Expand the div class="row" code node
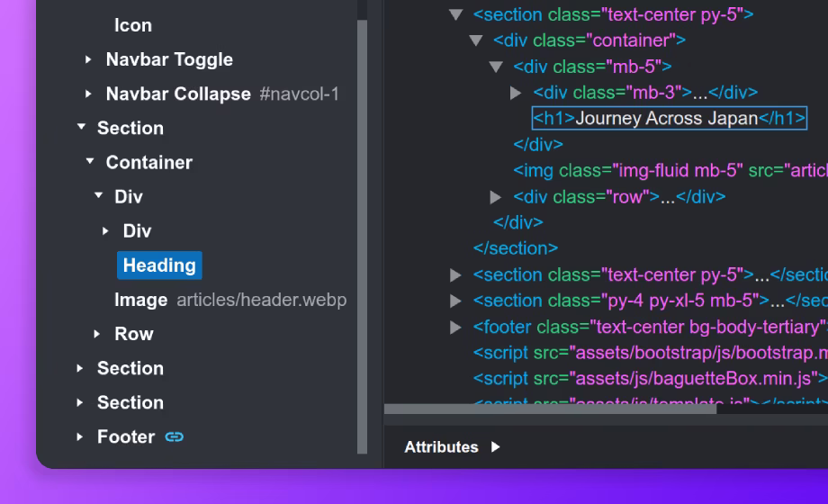The image size is (828, 504). click(x=496, y=197)
